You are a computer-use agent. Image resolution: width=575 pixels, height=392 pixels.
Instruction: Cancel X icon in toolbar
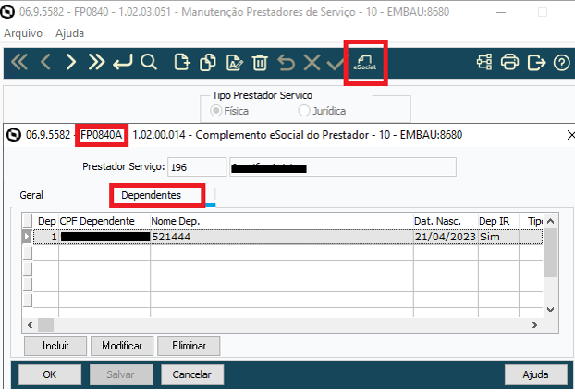pos(312,62)
